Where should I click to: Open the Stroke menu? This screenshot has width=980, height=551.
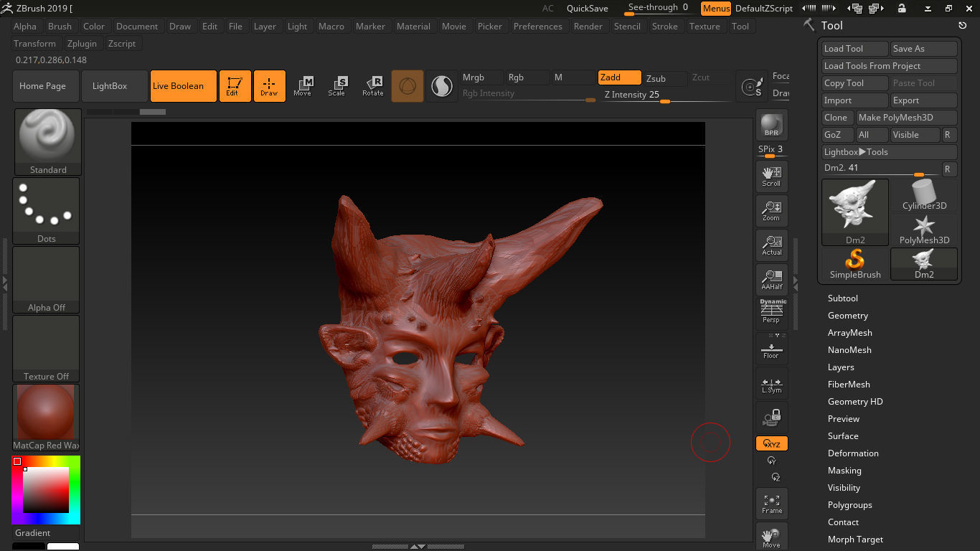tap(664, 27)
